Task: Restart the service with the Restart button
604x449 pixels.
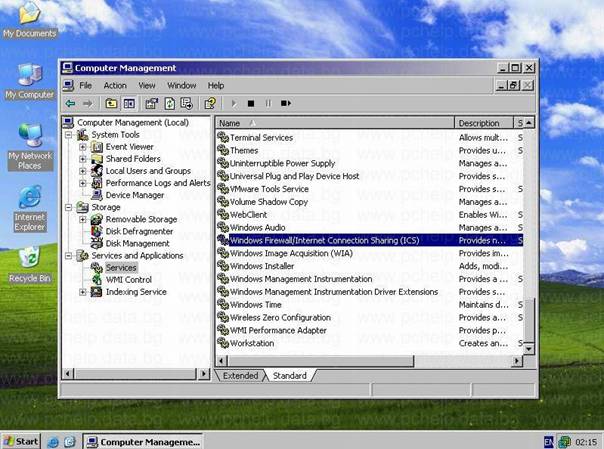Action: point(286,103)
